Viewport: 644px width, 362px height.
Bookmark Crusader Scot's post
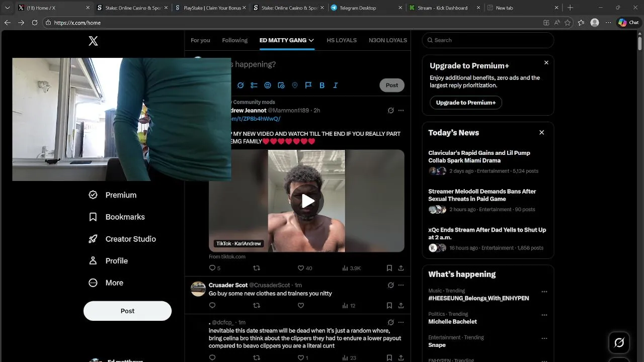tap(389, 306)
